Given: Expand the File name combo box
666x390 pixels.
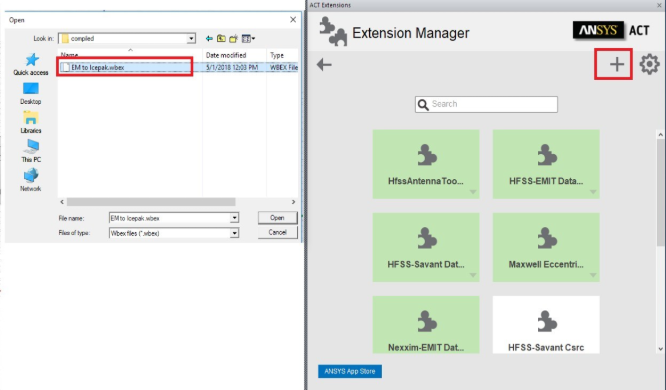Looking at the screenshot, I should click(x=234, y=218).
